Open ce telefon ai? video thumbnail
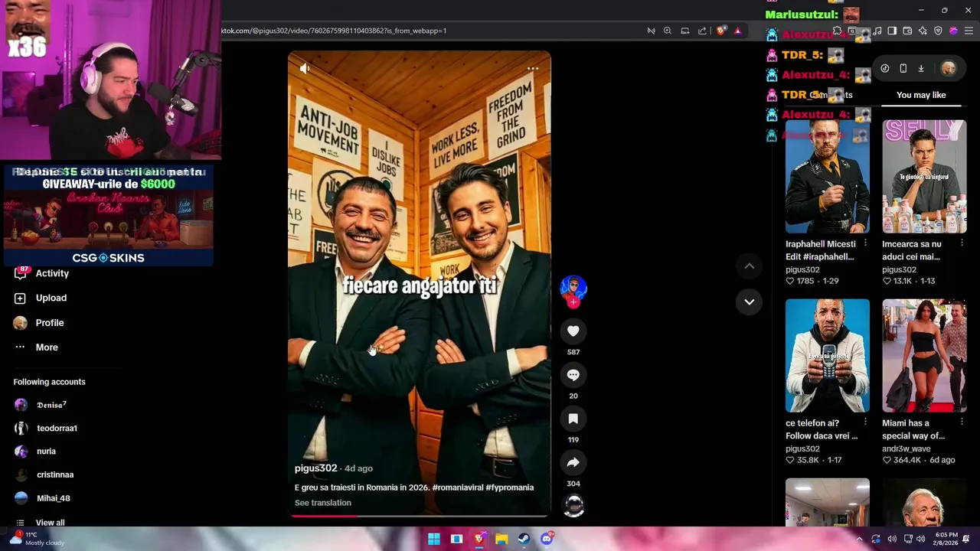The height and width of the screenshot is (551, 980). click(x=827, y=355)
